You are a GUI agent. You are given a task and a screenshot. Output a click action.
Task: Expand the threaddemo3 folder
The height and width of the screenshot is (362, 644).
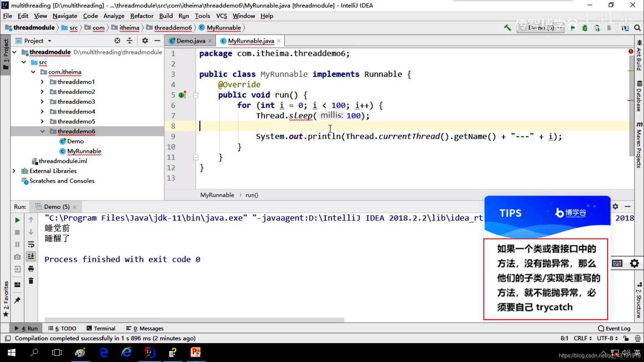pyautogui.click(x=42, y=102)
